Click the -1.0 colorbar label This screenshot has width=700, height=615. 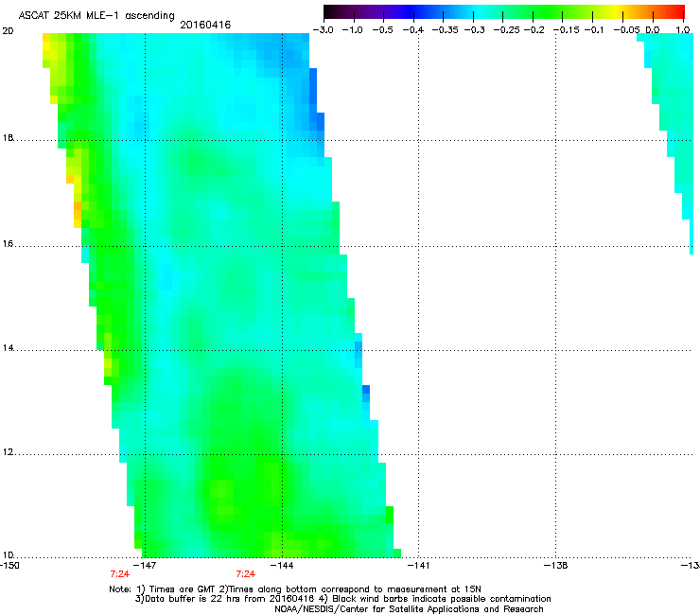(353, 30)
